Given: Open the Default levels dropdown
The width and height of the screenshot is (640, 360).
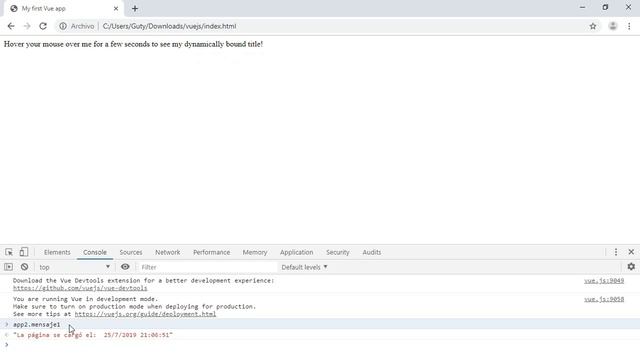Looking at the screenshot, I should [304, 267].
